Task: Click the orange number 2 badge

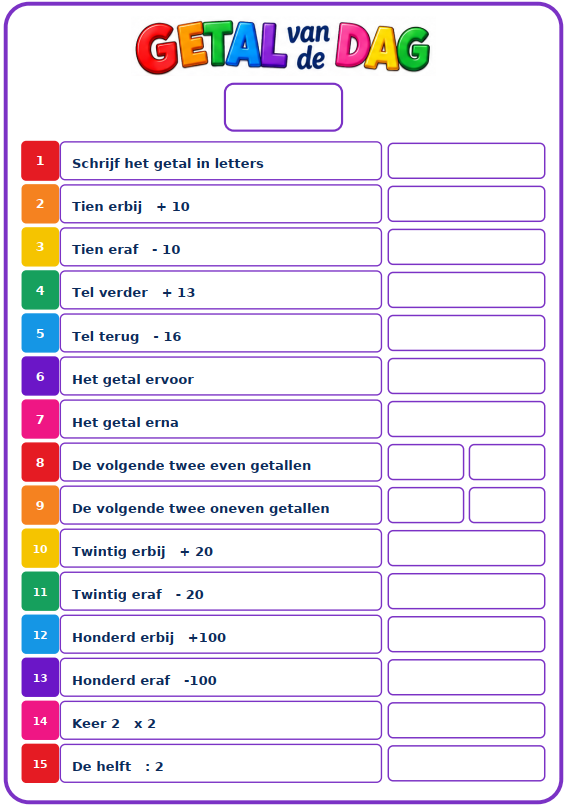Action: point(40,204)
